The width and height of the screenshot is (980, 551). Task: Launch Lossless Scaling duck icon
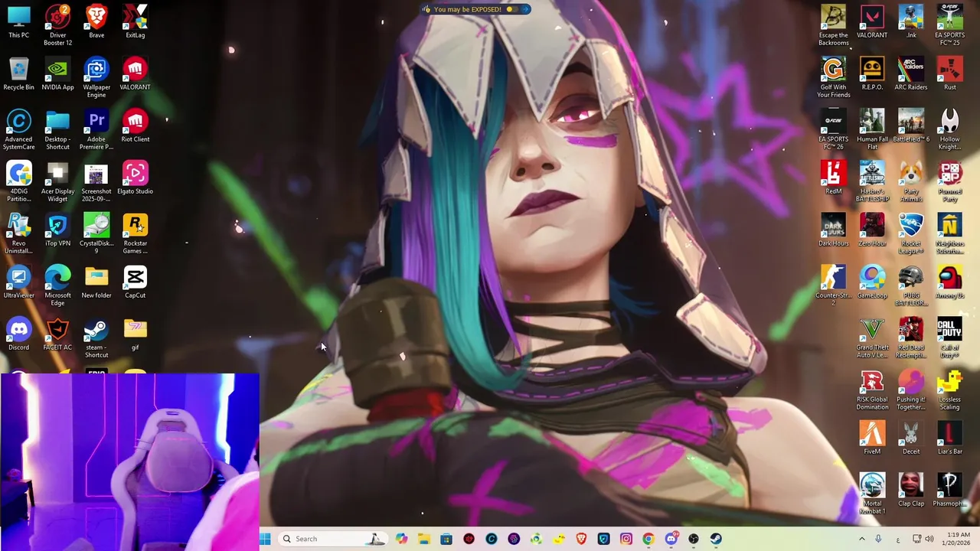[x=949, y=390]
